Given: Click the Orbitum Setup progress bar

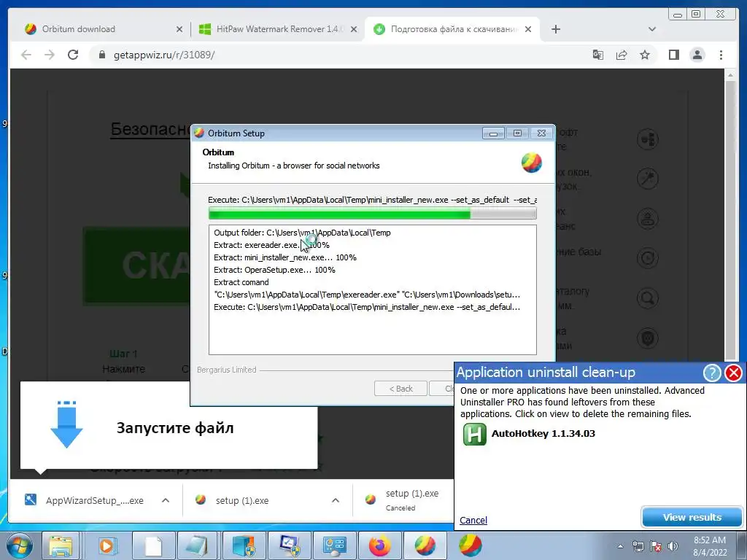Looking at the screenshot, I should click(373, 214).
